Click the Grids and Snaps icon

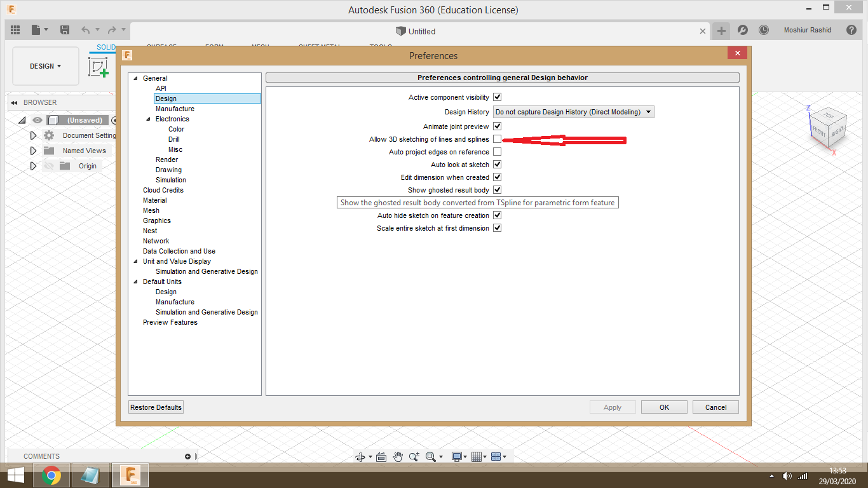point(477,456)
